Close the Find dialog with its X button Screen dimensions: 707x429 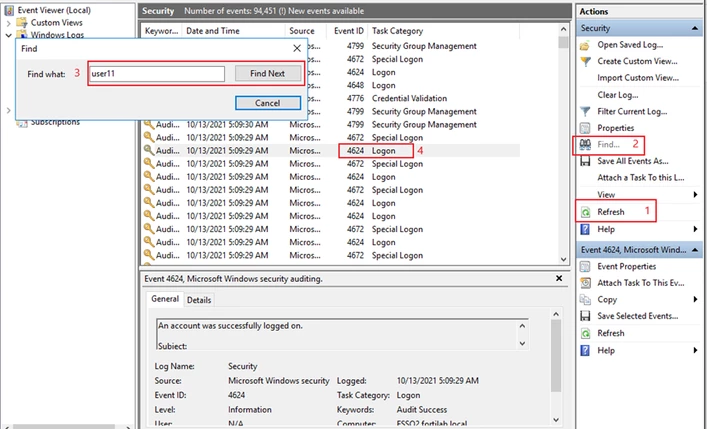click(x=297, y=48)
